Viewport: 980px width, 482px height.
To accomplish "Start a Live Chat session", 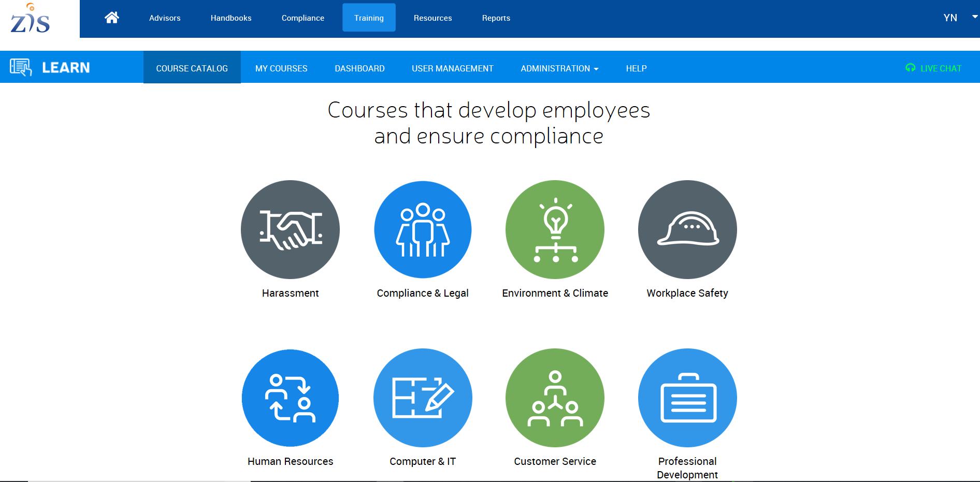I will (x=934, y=68).
